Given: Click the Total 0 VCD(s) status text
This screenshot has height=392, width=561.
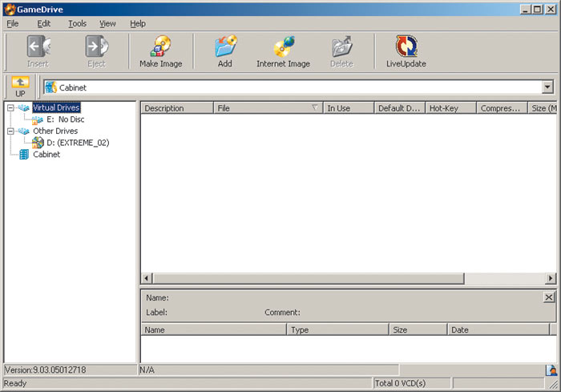Looking at the screenshot, I should point(400,383).
